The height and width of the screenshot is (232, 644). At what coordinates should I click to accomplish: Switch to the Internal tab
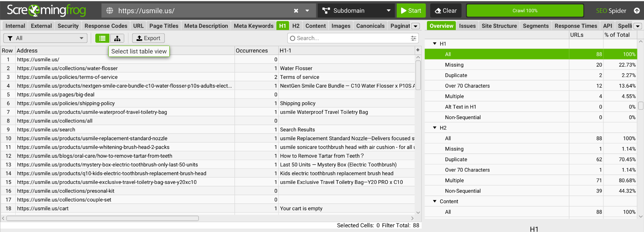(15, 26)
